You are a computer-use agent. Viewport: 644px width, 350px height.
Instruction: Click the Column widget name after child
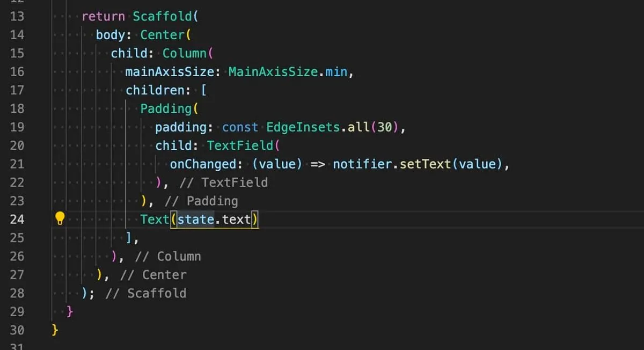click(184, 53)
